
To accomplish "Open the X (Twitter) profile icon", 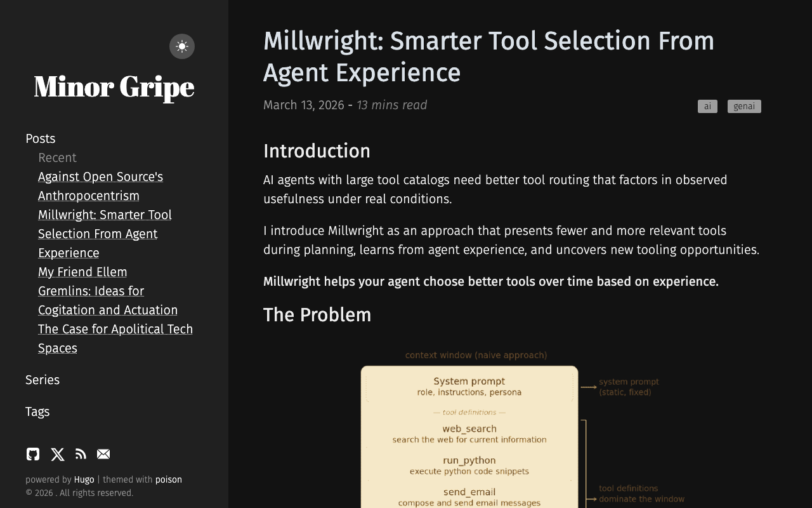I will (x=58, y=454).
